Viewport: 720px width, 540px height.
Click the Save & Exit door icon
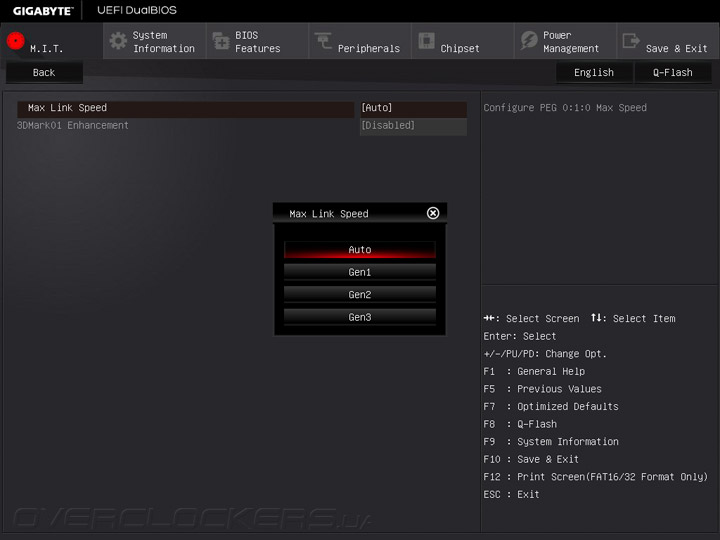(x=631, y=41)
